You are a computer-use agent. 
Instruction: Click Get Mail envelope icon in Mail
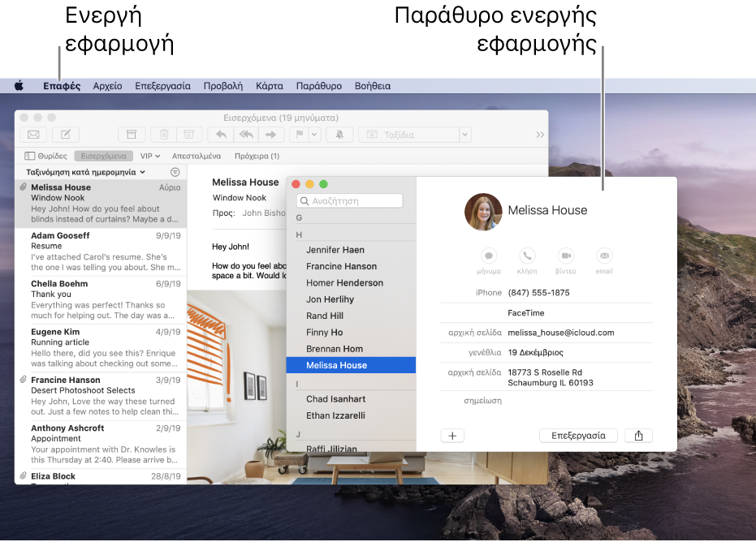(x=33, y=135)
